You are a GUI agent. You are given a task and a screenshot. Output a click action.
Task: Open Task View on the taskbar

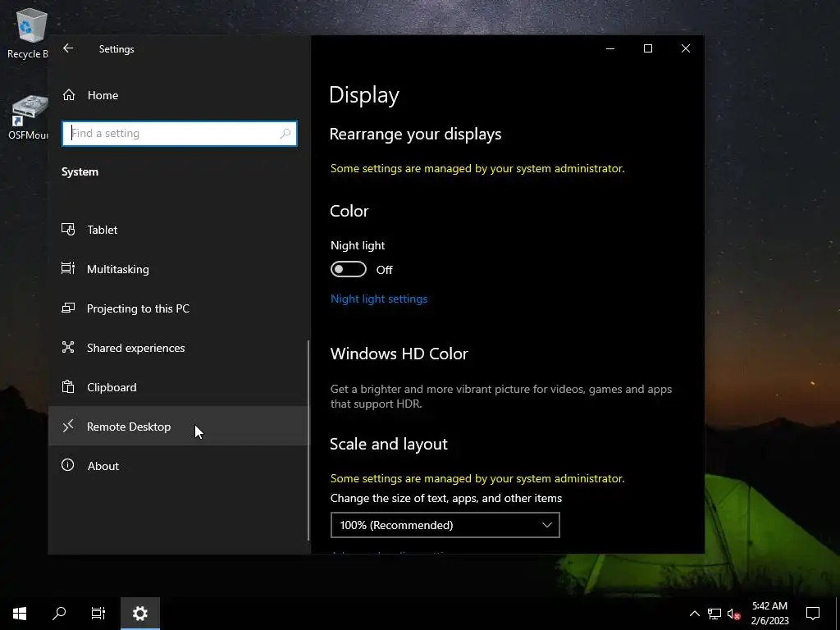(98, 614)
